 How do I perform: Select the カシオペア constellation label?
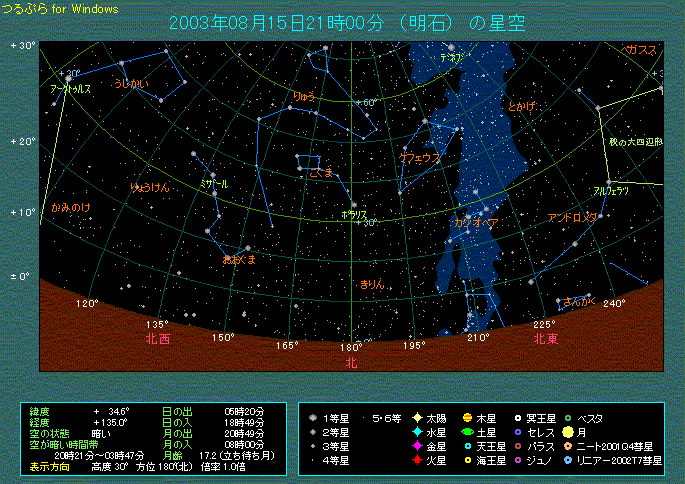click(x=476, y=222)
